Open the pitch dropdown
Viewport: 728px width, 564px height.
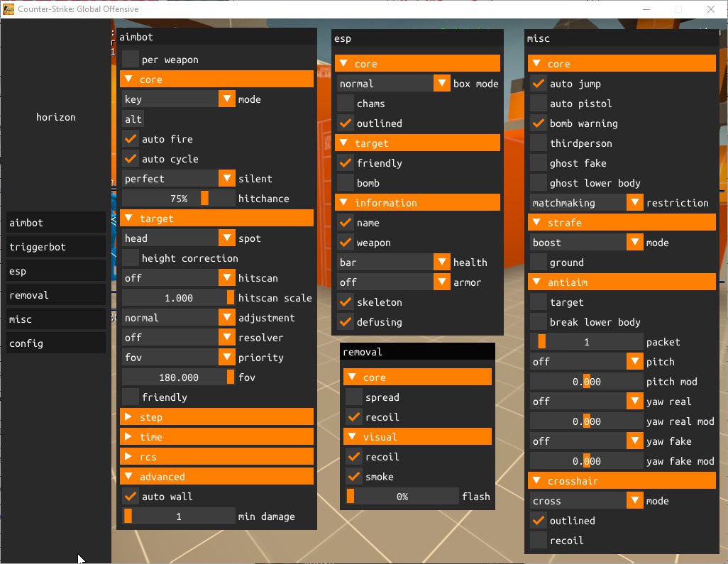coord(587,362)
